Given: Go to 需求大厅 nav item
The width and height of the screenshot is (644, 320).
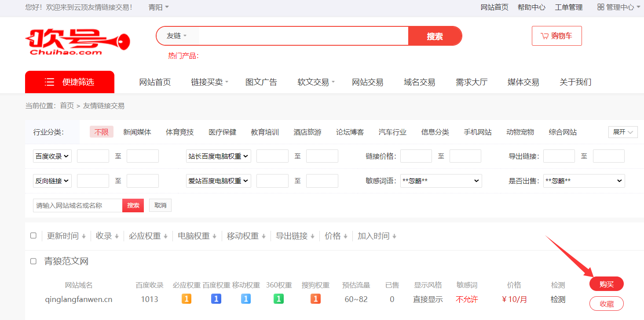Looking at the screenshot, I should [472, 82].
